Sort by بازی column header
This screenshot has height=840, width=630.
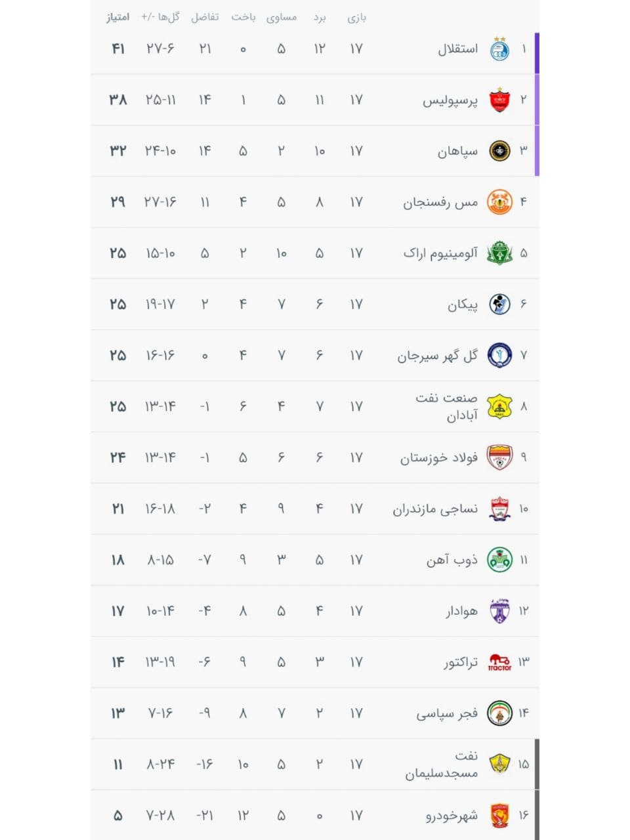[x=356, y=18]
